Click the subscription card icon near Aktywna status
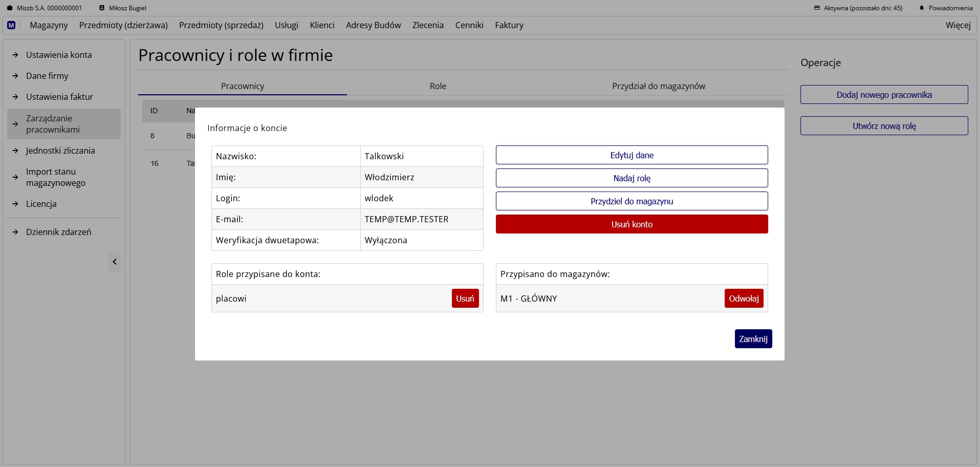The width and height of the screenshot is (980, 467). coord(816,8)
